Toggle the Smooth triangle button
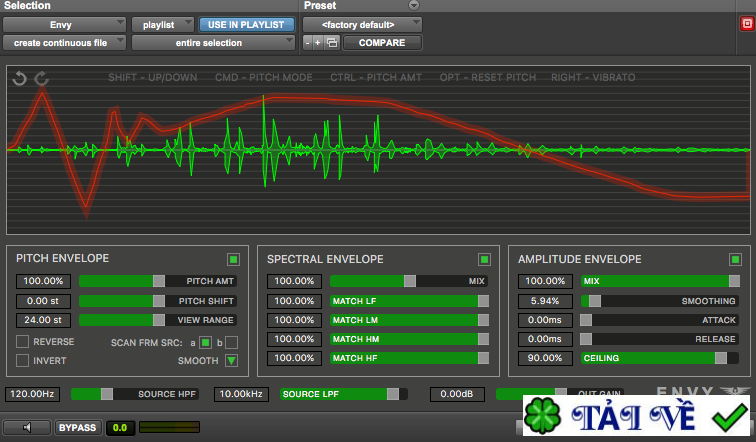This screenshot has width=756, height=442. 232,361
